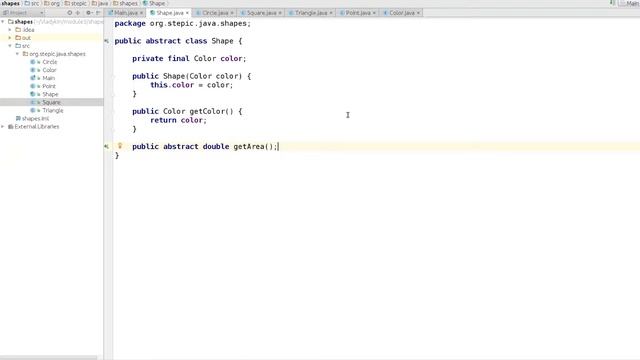Select Square class in project tree
Screen dimensions: 640x360
coord(51,102)
